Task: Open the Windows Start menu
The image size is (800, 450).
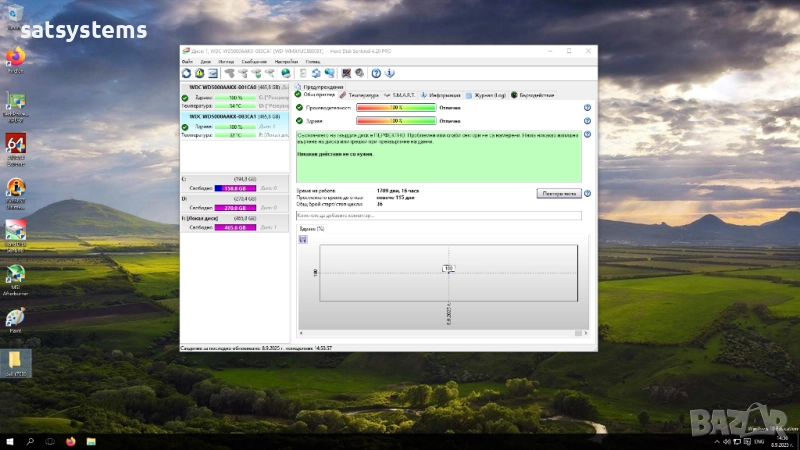Action: (10, 440)
